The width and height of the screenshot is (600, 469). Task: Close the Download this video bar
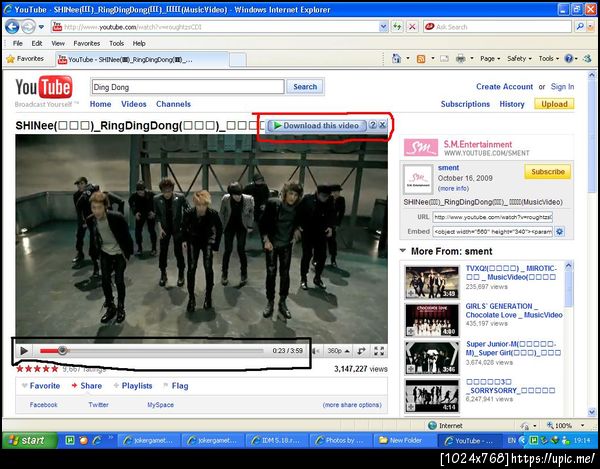[382, 125]
